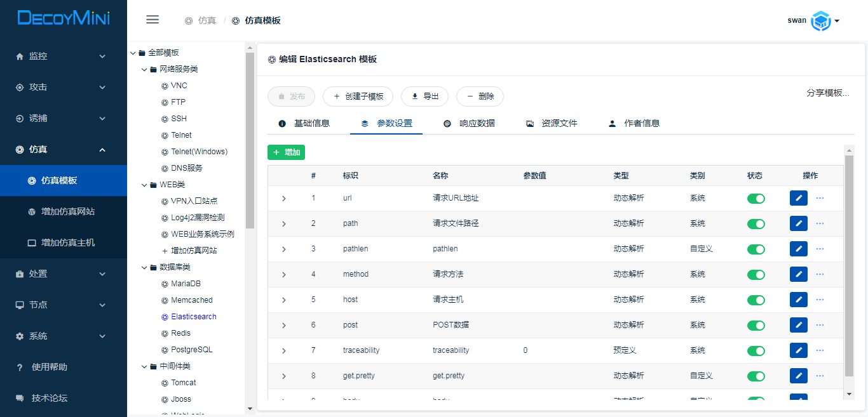Collapse the 数据库类 tree folder
The width and height of the screenshot is (868, 417).
point(144,267)
